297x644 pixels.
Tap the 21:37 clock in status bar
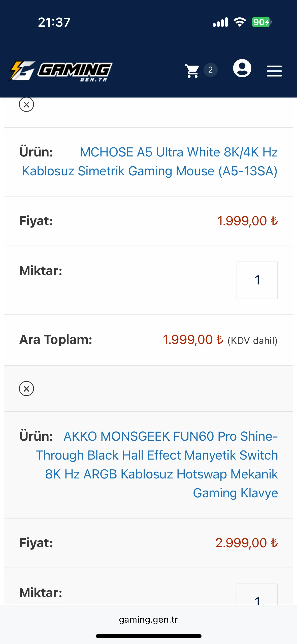pos(54,22)
